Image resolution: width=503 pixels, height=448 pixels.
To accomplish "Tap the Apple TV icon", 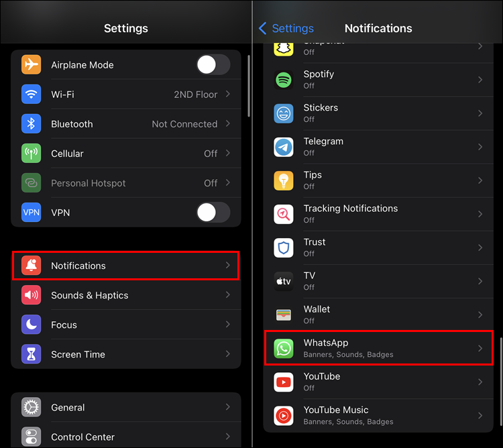I will pyautogui.click(x=284, y=281).
